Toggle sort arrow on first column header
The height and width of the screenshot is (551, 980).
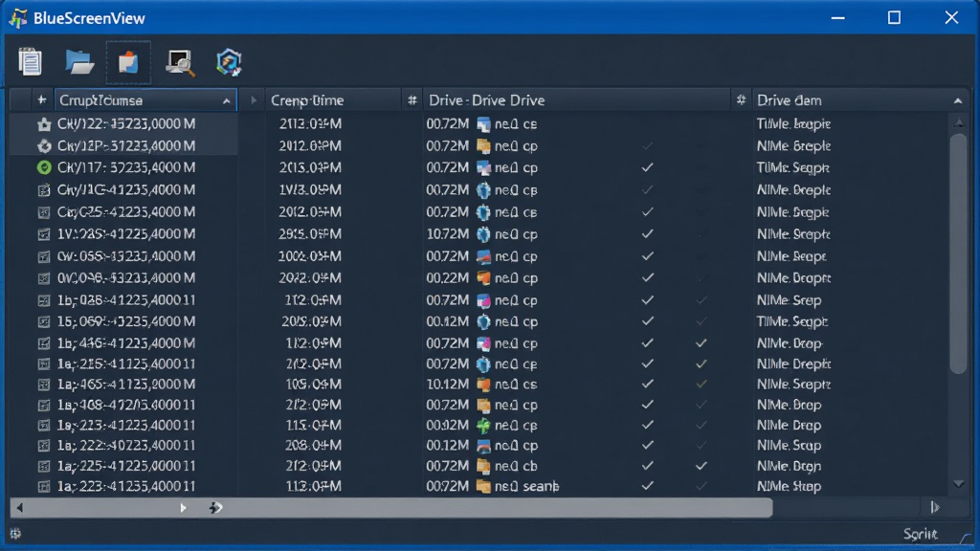pyautogui.click(x=226, y=101)
